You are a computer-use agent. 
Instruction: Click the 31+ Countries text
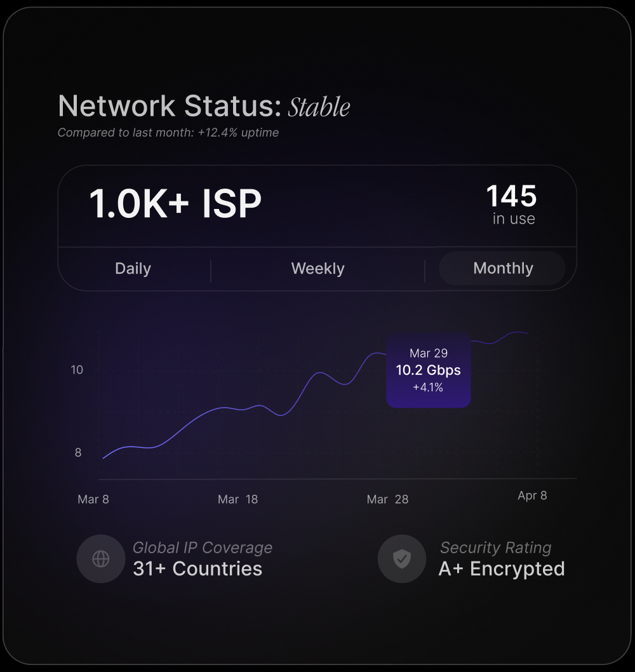click(x=197, y=568)
